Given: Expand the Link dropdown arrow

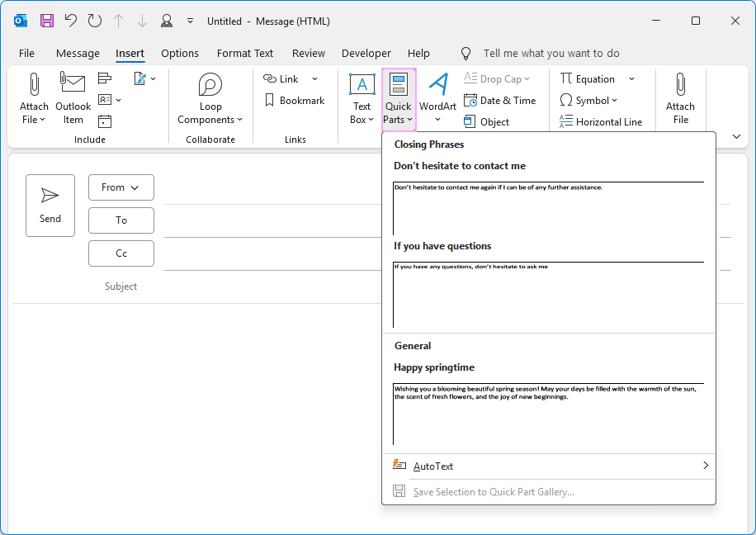Looking at the screenshot, I should (314, 78).
